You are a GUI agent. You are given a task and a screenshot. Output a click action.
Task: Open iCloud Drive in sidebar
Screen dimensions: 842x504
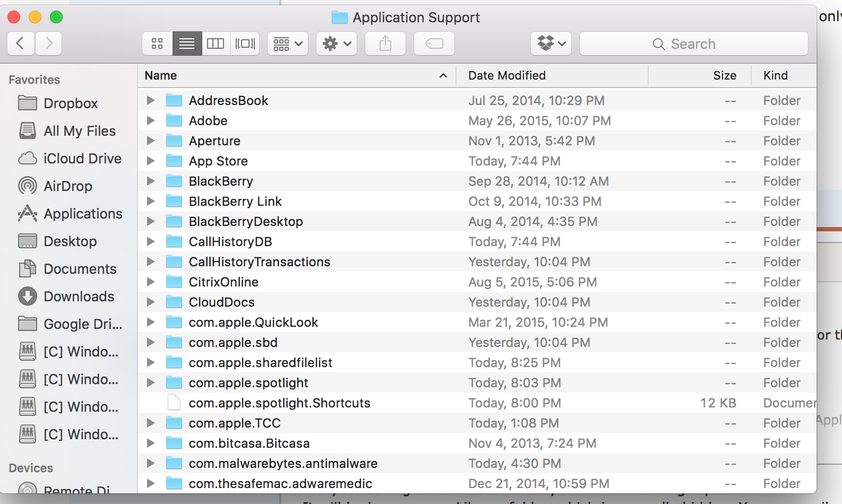click(70, 159)
